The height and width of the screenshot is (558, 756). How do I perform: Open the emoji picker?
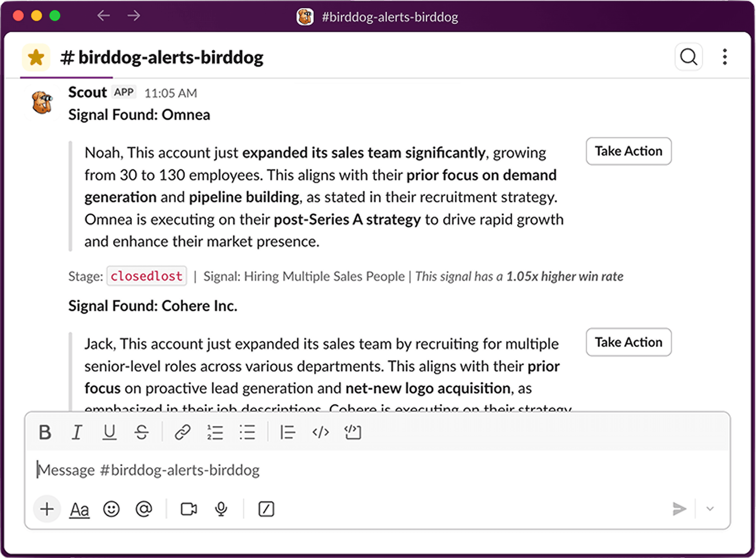[111, 509]
